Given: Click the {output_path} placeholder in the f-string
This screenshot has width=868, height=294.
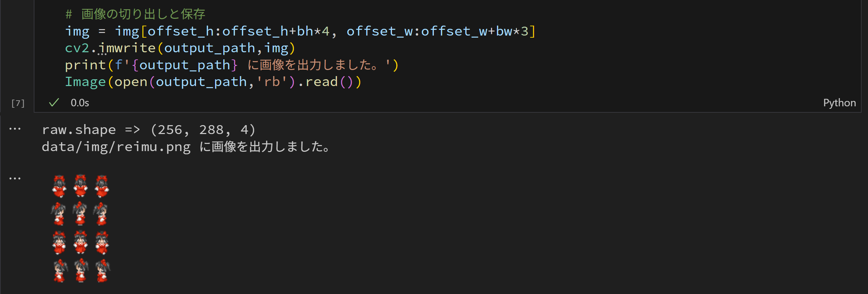Looking at the screenshot, I should (x=185, y=65).
